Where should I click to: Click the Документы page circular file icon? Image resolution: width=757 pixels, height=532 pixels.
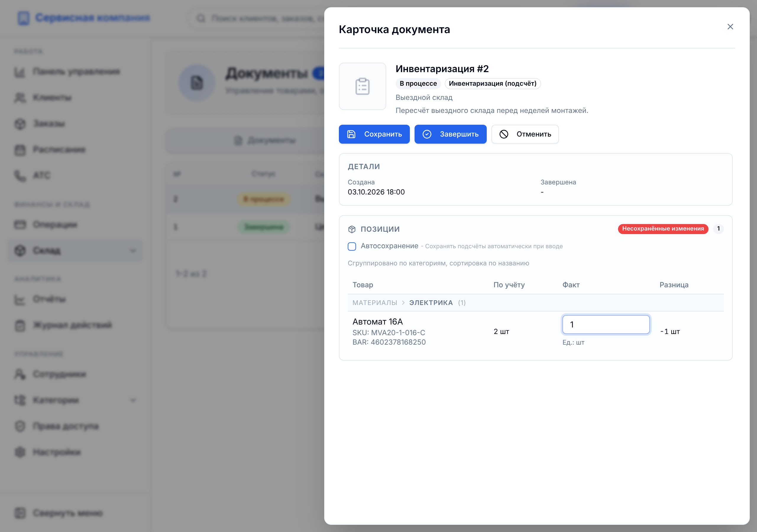point(197,83)
